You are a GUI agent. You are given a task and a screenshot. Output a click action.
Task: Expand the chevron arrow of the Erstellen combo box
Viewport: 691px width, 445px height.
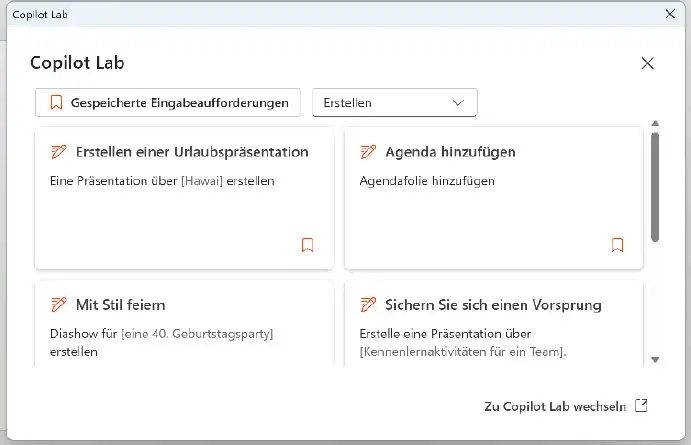pos(459,102)
